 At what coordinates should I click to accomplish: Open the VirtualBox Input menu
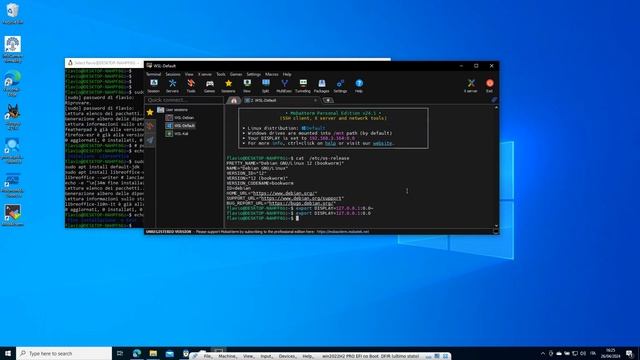tap(266, 356)
